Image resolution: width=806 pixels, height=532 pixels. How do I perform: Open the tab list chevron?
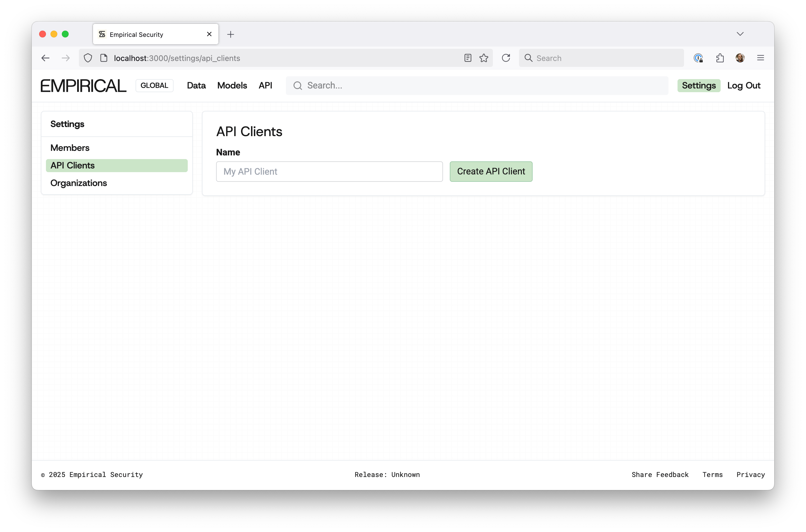(740, 34)
